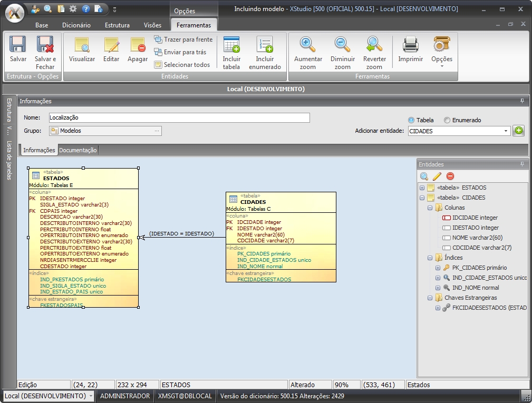Click the Salvar e Fechar icon
This screenshot has width=532, height=403.
(45, 45)
